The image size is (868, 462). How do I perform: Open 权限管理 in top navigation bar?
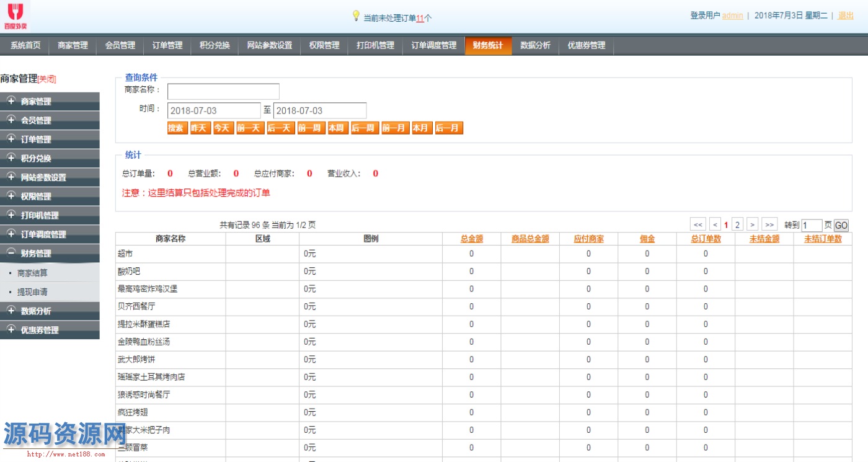[x=324, y=46]
